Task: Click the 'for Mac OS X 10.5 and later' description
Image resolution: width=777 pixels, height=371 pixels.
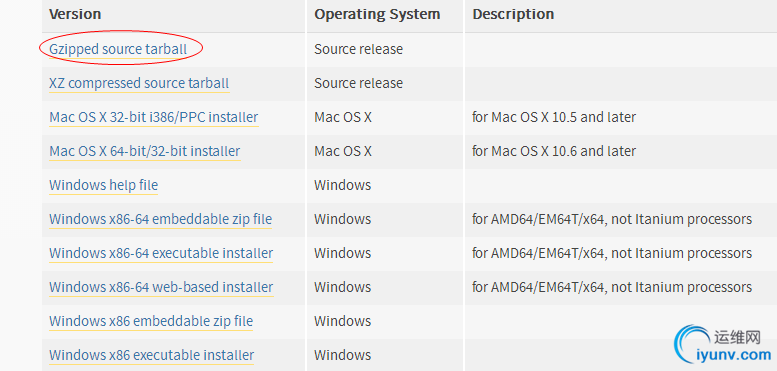Action: [554, 117]
